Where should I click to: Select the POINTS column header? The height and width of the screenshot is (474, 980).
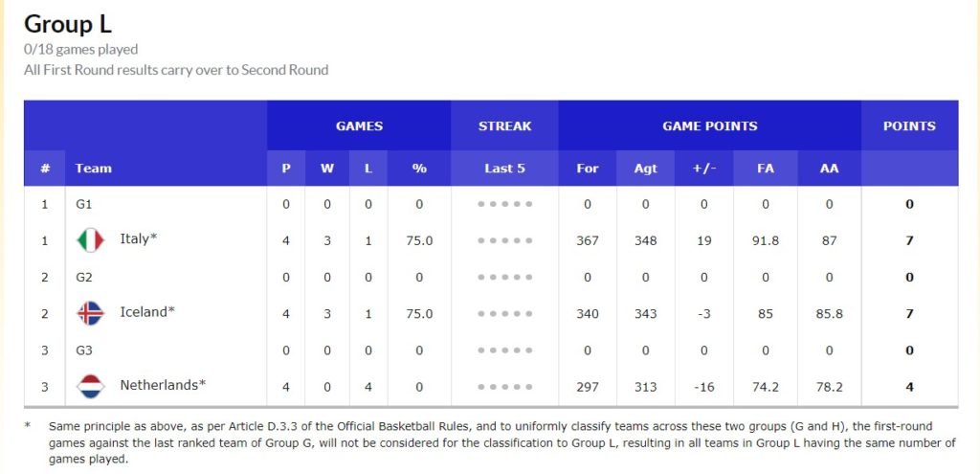(x=909, y=125)
